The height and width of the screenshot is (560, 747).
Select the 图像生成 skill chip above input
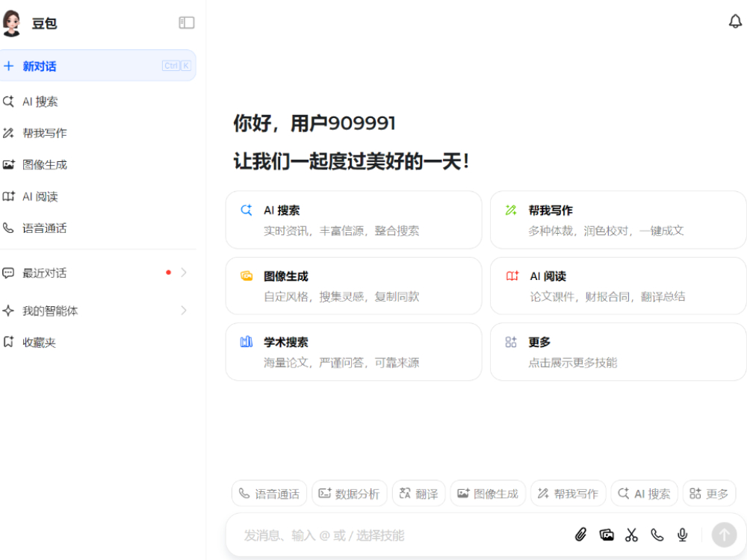488,494
